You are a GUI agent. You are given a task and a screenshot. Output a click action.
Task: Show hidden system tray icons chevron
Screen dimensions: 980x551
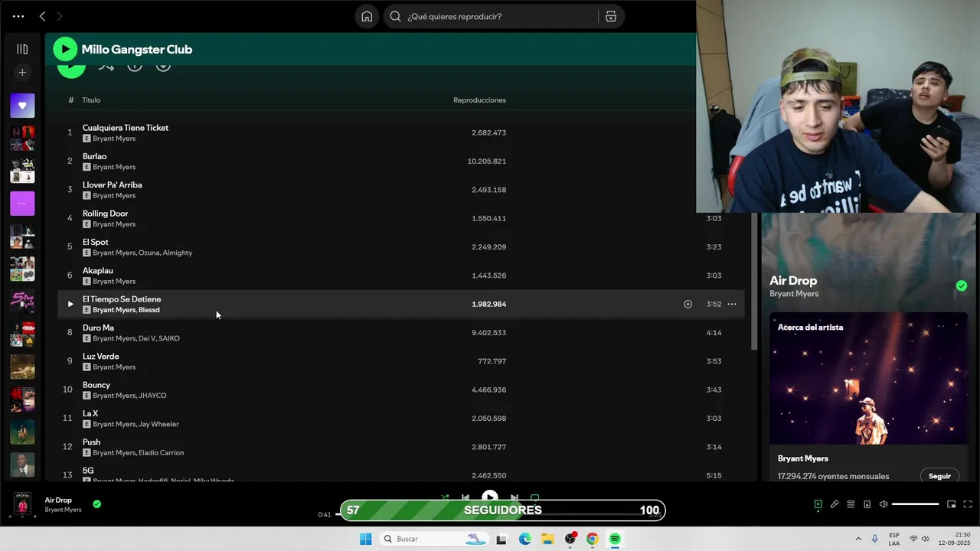(x=857, y=539)
